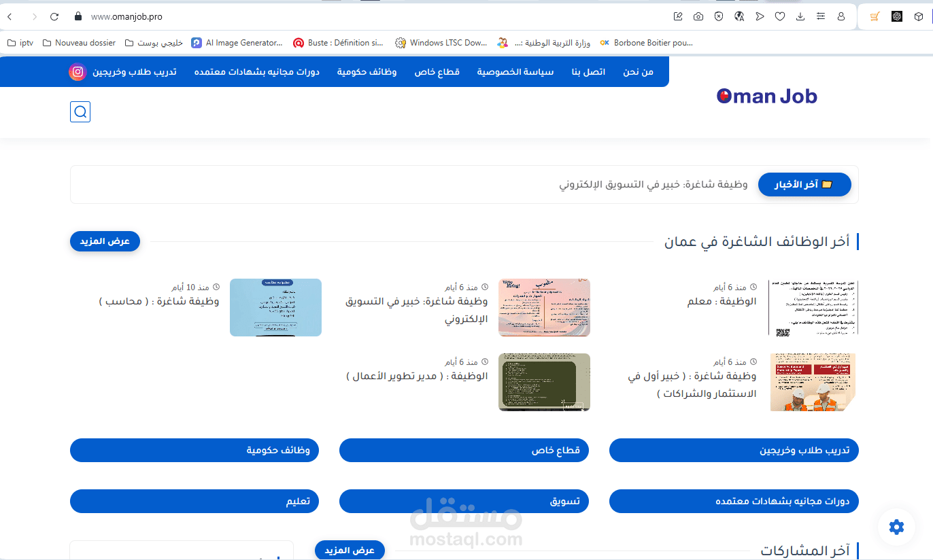Screen dimensions: 933x560
Task: Click the أخر الوظائف الشاغرة في عمان heading
Action: 757,241
